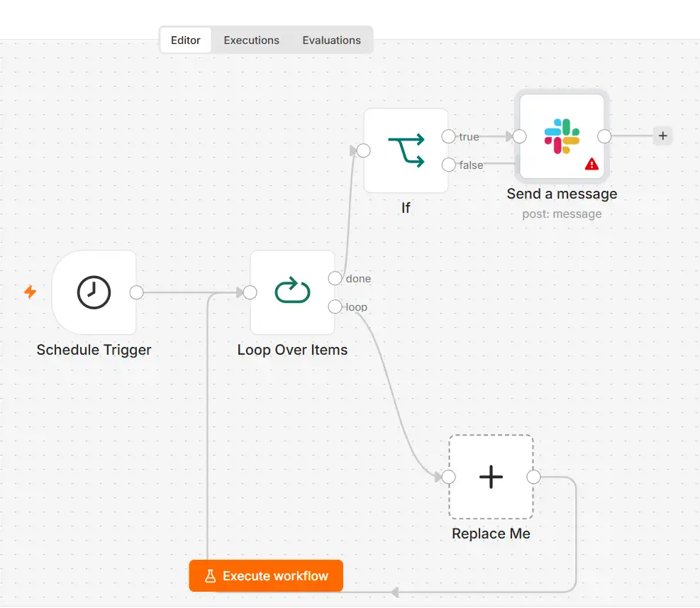Image resolution: width=700 pixels, height=608 pixels.
Task: Switch to the Executions tab
Action: pyautogui.click(x=251, y=40)
